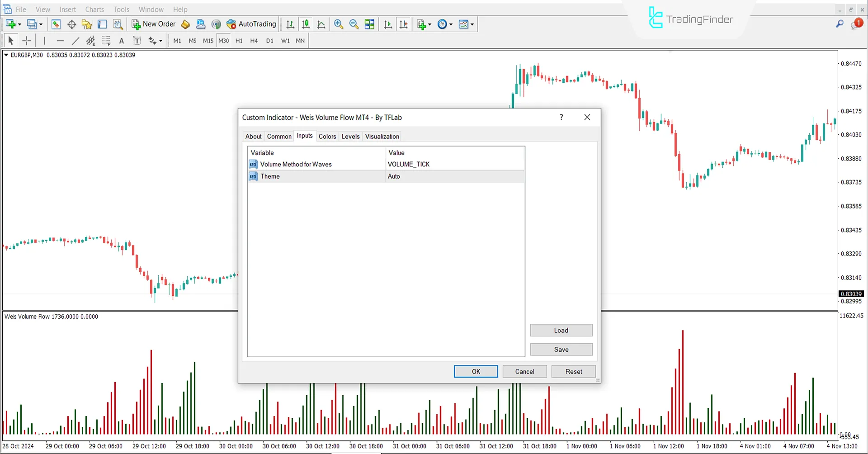The width and height of the screenshot is (868, 454).
Task: Click the New Order button
Action: pyautogui.click(x=154, y=24)
